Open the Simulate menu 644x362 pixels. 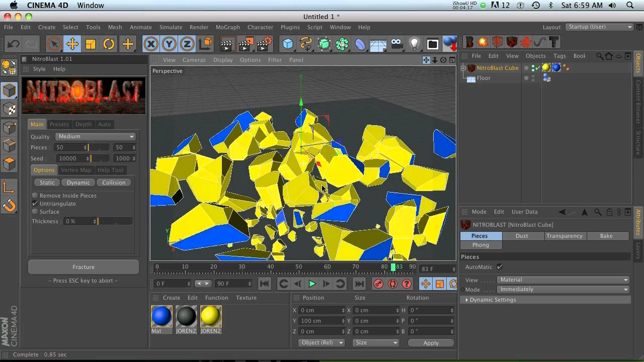171,27
